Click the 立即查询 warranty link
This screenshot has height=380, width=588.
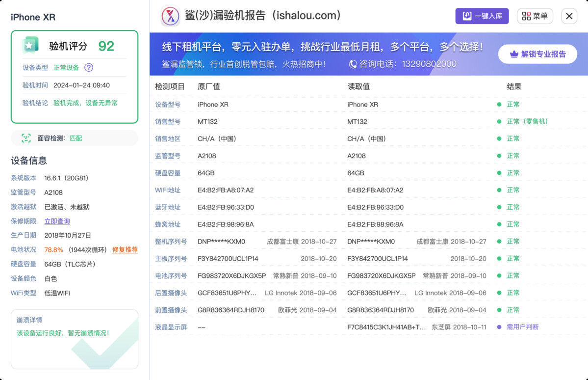pos(57,221)
